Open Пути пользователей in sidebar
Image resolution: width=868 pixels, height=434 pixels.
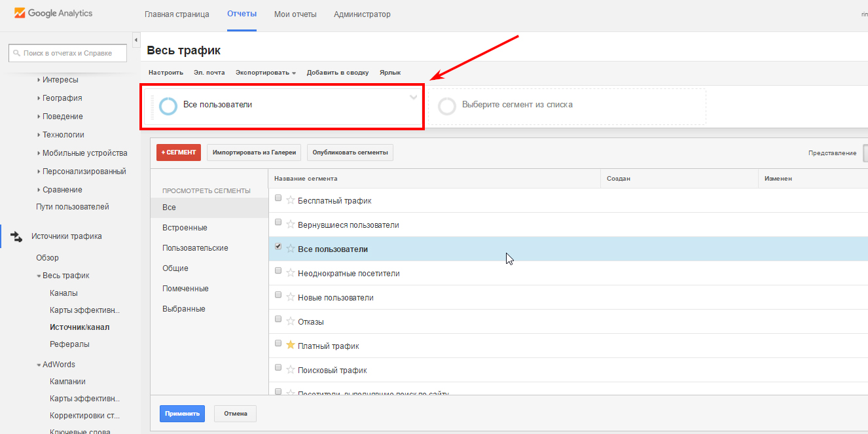73,207
